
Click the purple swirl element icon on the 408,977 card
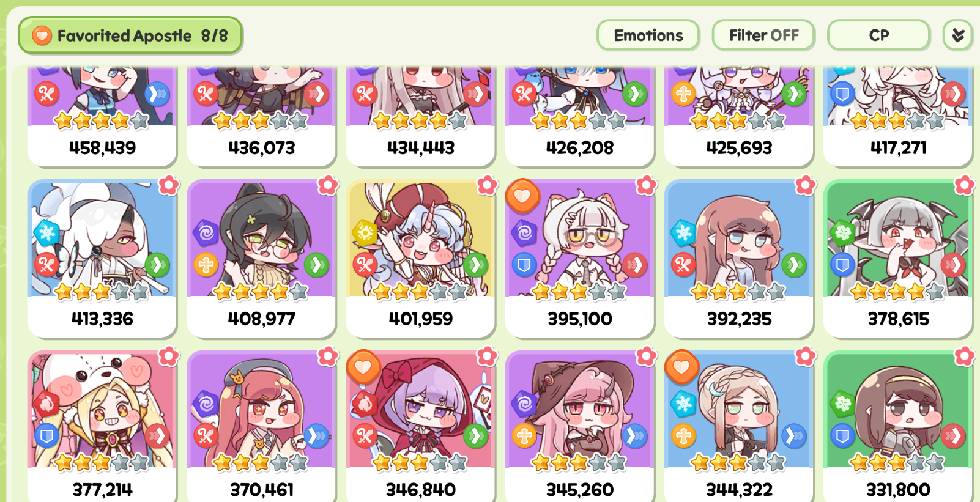point(206,233)
